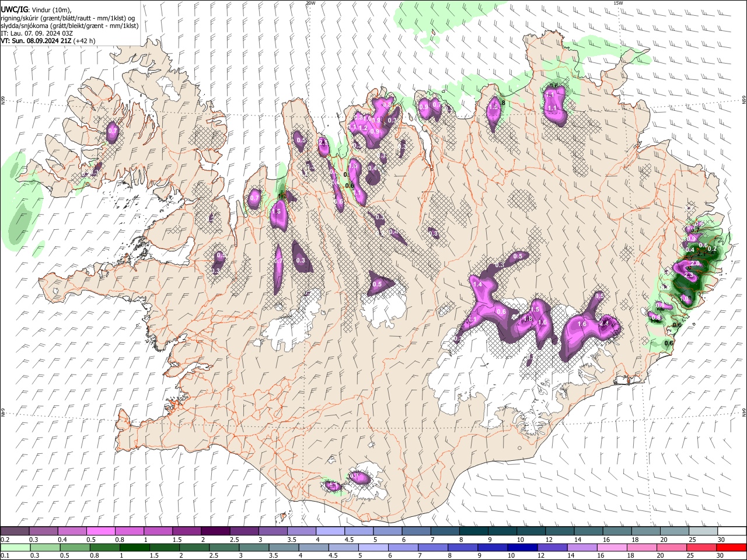
Task: Pick the bright pink swatch between 0.5 and 0.8
Action: click(x=100, y=531)
